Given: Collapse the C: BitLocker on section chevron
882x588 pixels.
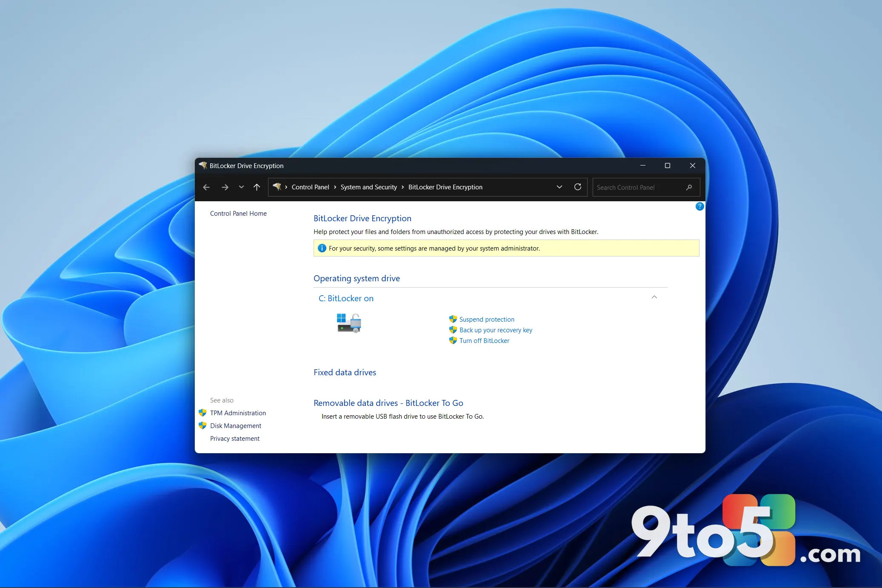Looking at the screenshot, I should click(x=654, y=297).
